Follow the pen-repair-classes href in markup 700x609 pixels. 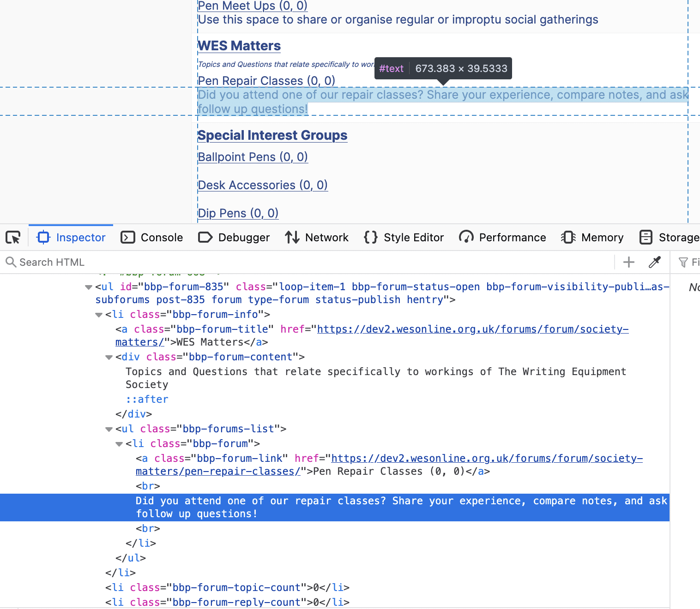click(487, 458)
